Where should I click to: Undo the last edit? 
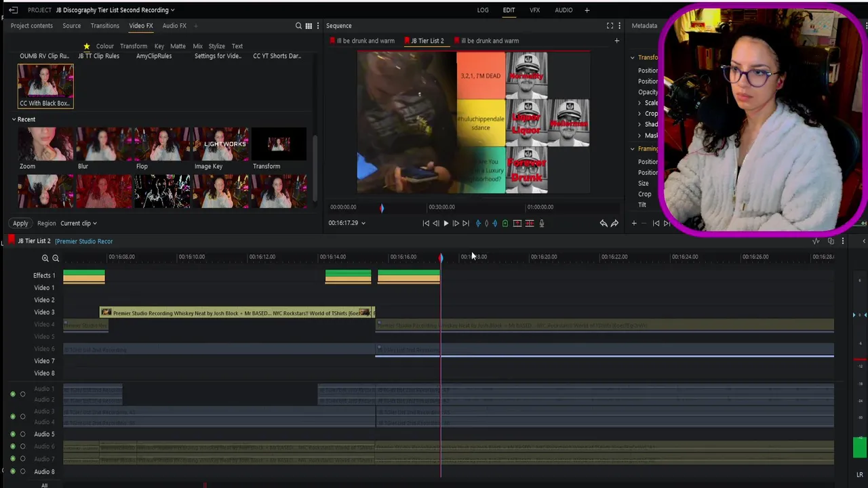(604, 223)
